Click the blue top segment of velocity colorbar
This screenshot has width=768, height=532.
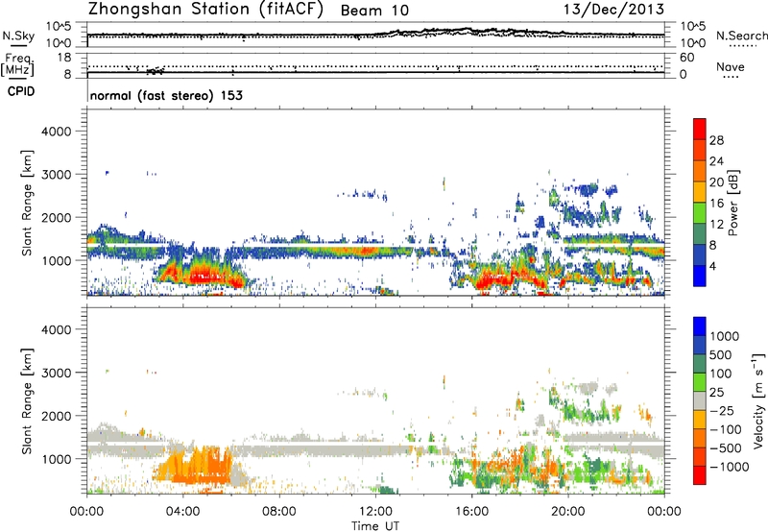700,326
